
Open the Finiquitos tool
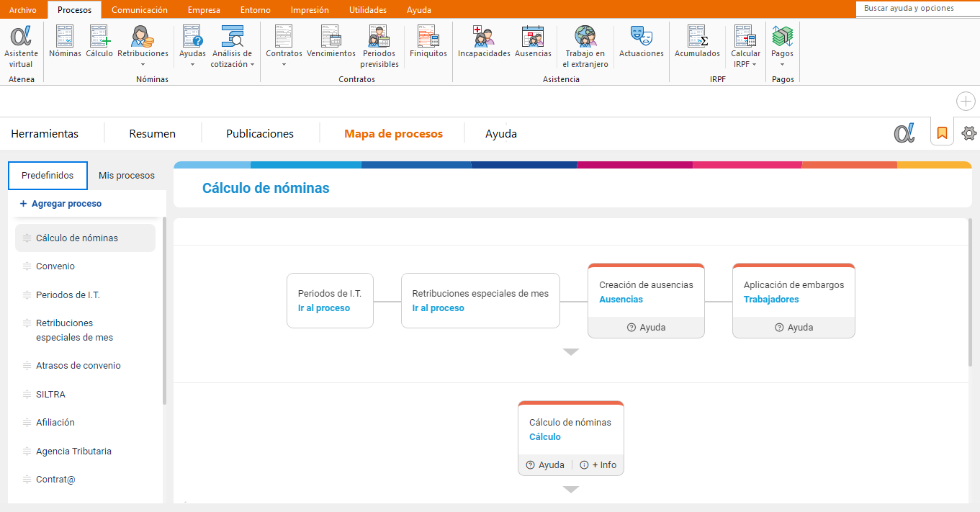tap(428, 36)
